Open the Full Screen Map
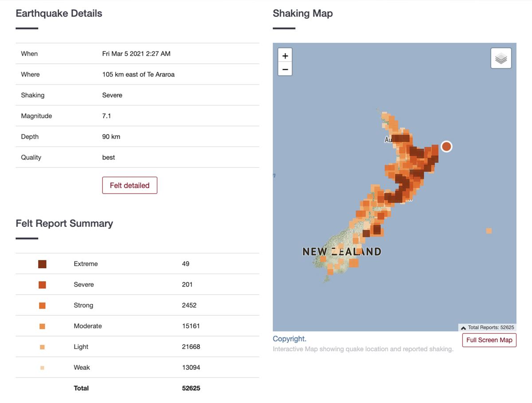This screenshot has width=532, height=403. click(x=489, y=340)
